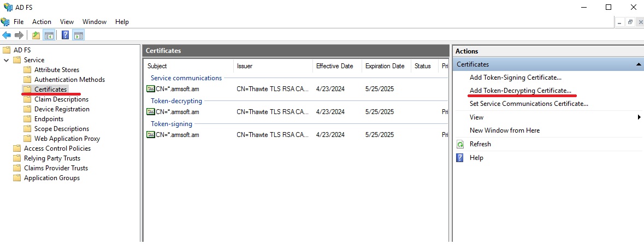Image resolution: width=644 pixels, height=250 pixels.
Task: Toggle Show/Hide Console Tree toolbar icon
Action: pos(49,35)
